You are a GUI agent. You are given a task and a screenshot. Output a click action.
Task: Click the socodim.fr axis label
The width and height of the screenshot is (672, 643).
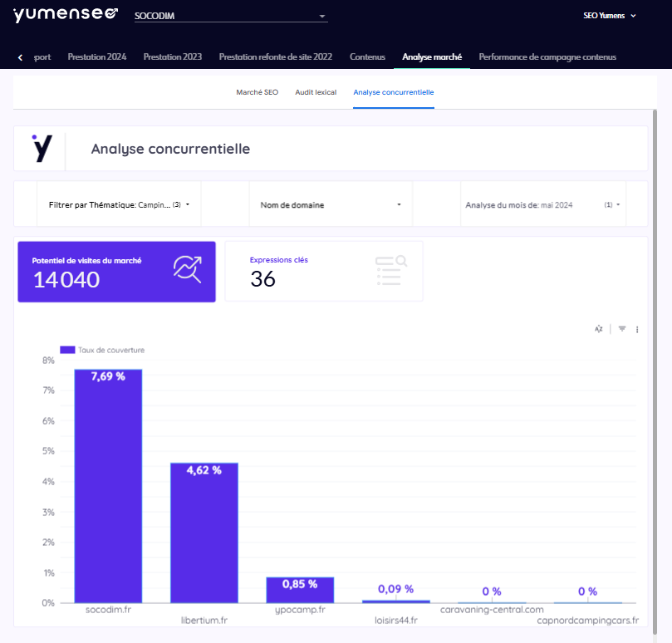coord(109,610)
